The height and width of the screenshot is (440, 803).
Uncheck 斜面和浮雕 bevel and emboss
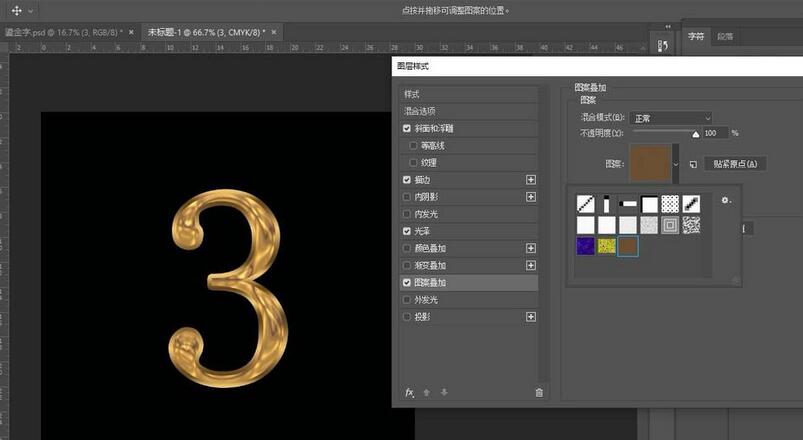[407, 129]
